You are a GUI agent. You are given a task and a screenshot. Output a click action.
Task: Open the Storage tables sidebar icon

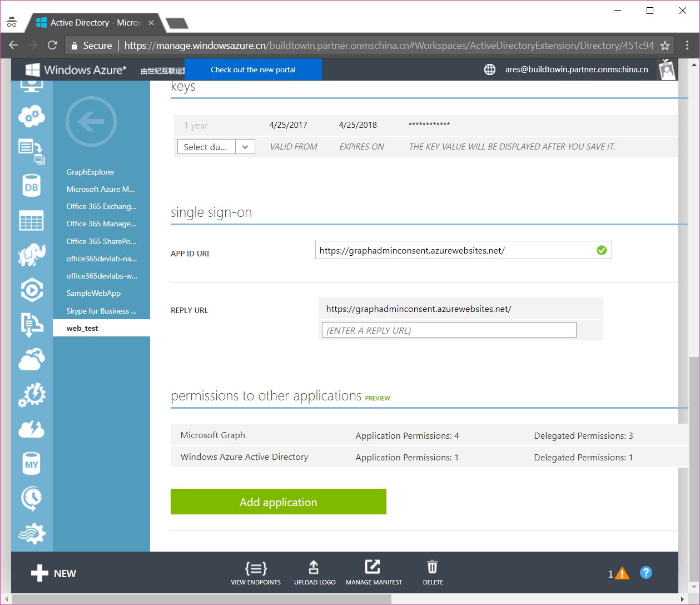coord(31,220)
